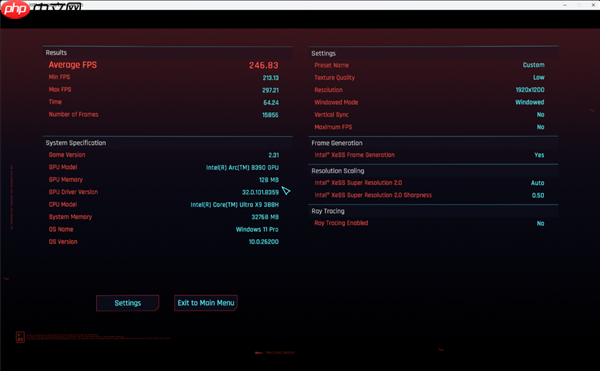Image resolution: width=600 pixels, height=371 pixels.
Task: Maximize the game window
Action: click(579, 5)
